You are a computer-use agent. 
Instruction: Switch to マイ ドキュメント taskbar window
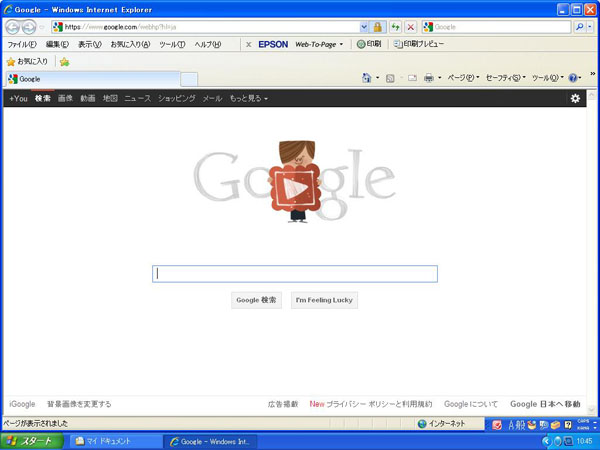coord(115,441)
